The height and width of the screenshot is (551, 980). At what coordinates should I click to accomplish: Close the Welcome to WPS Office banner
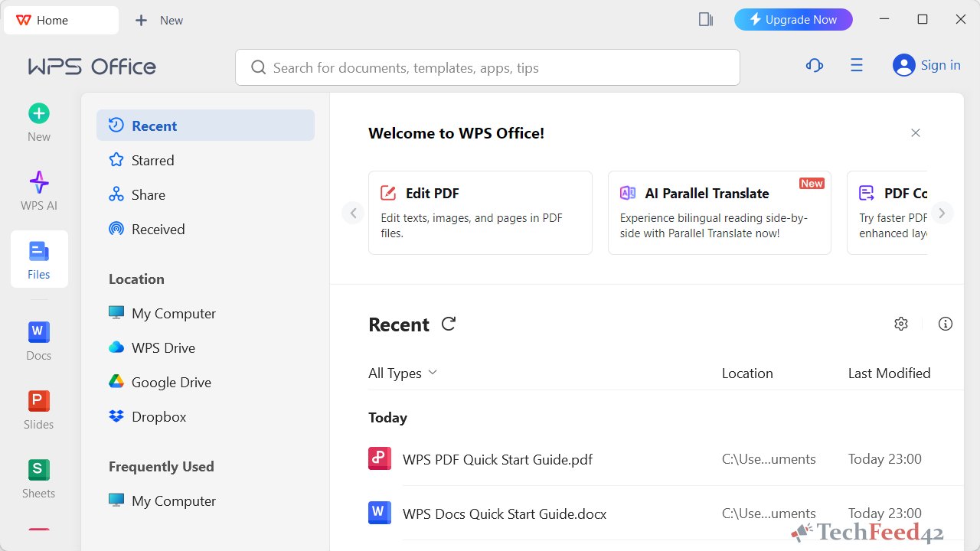coord(916,133)
